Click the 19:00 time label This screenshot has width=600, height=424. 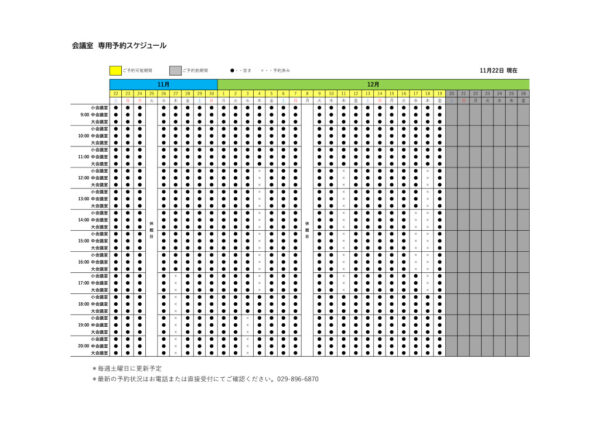(x=83, y=325)
